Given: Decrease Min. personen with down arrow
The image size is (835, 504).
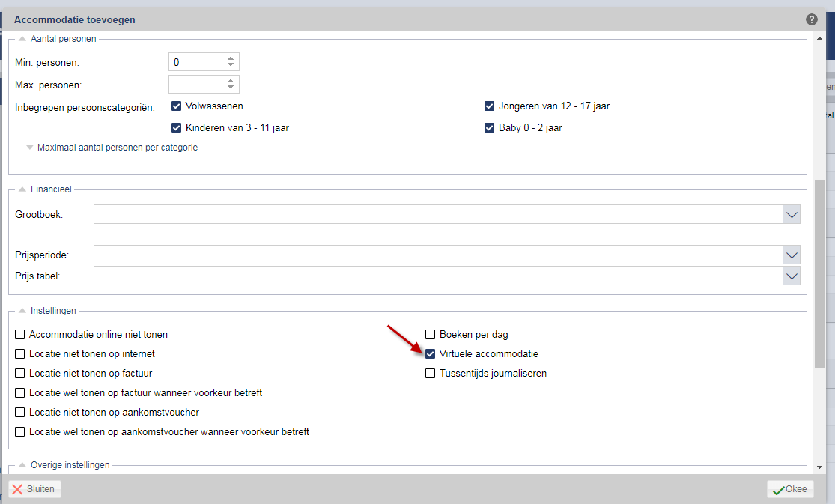Looking at the screenshot, I should [x=231, y=65].
